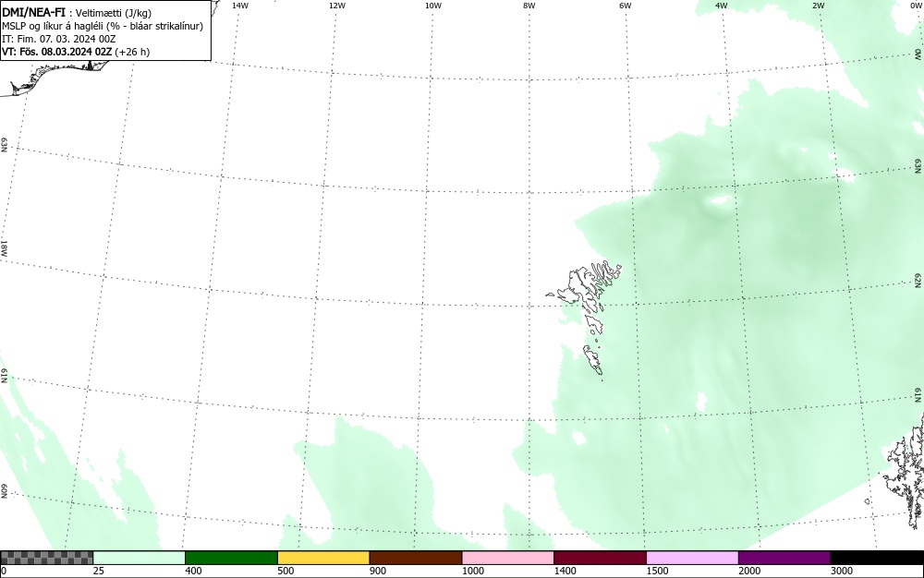Click the grey checkered 0-25 legend swatch
Image resolution: width=924 pixels, height=578 pixels.
click(46, 558)
